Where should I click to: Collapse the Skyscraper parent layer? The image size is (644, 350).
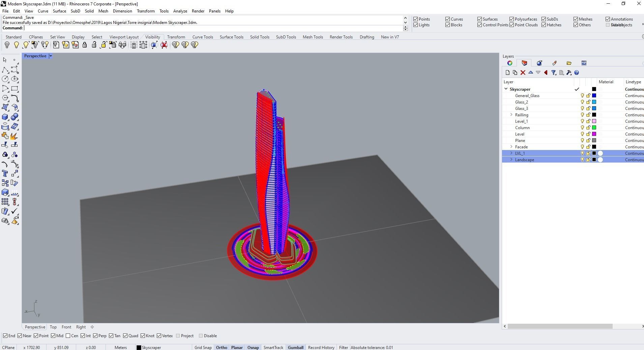(x=506, y=89)
